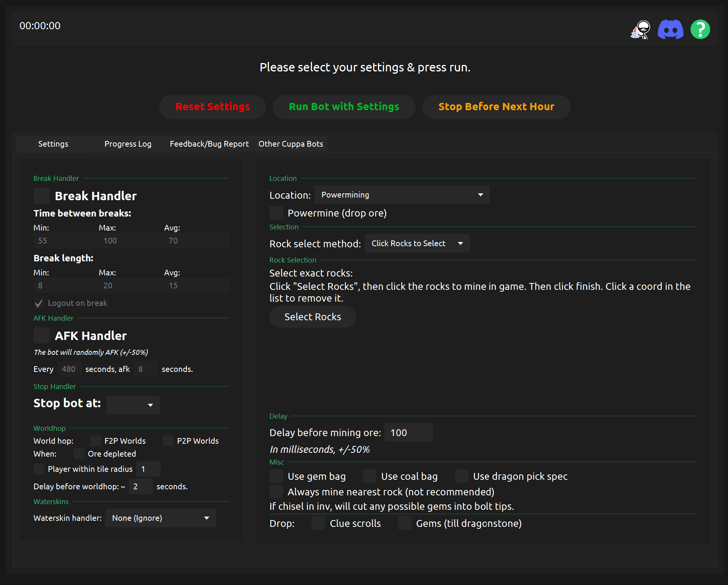Enable the Break Handler checkbox
This screenshot has width=728, height=585.
click(x=41, y=196)
